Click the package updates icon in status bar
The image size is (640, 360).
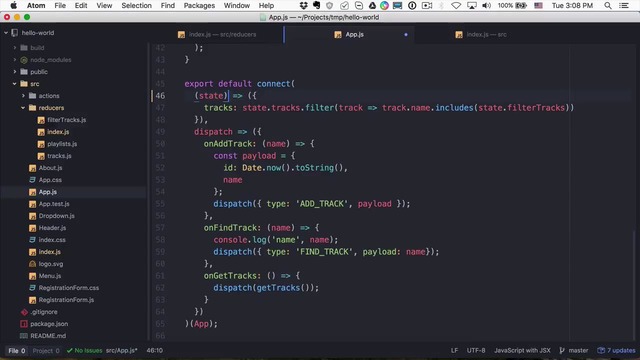pyautogui.click(x=601, y=350)
